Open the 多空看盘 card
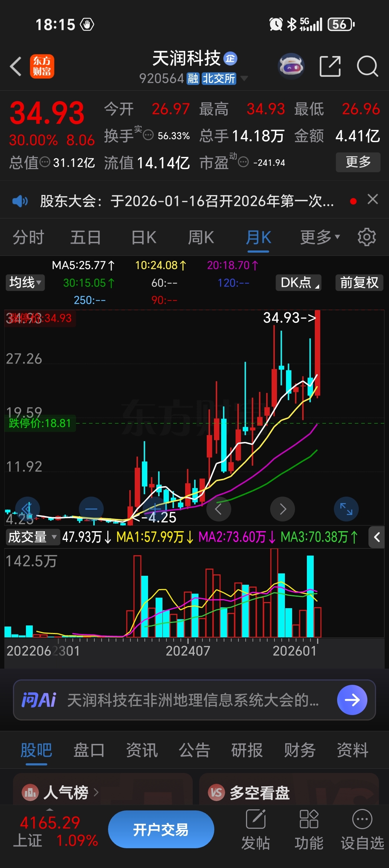The height and width of the screenshot is (868, 389). coord(289,789)
